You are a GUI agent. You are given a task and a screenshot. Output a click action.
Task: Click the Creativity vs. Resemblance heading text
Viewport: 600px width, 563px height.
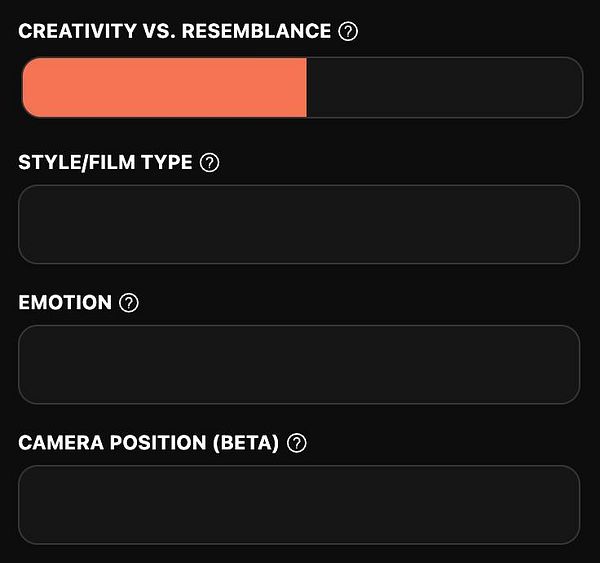pos(174,31)
